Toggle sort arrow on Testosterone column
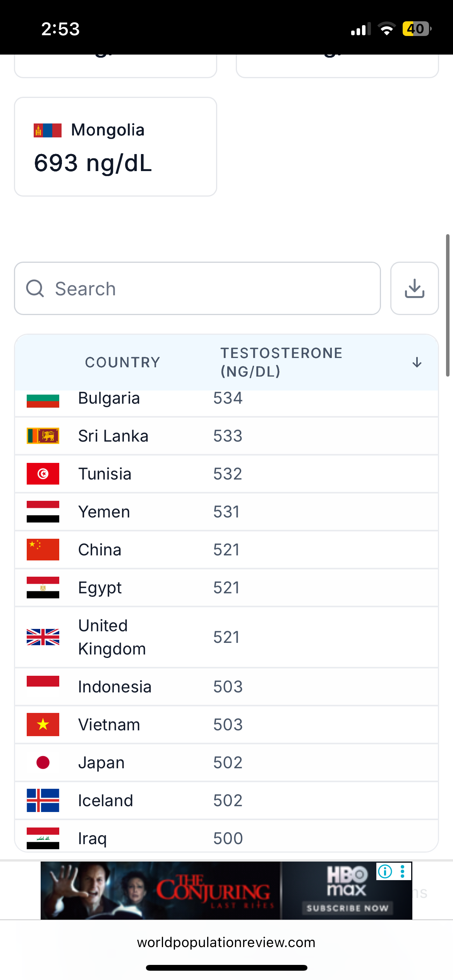453x980 pixels. pos(417,362)
